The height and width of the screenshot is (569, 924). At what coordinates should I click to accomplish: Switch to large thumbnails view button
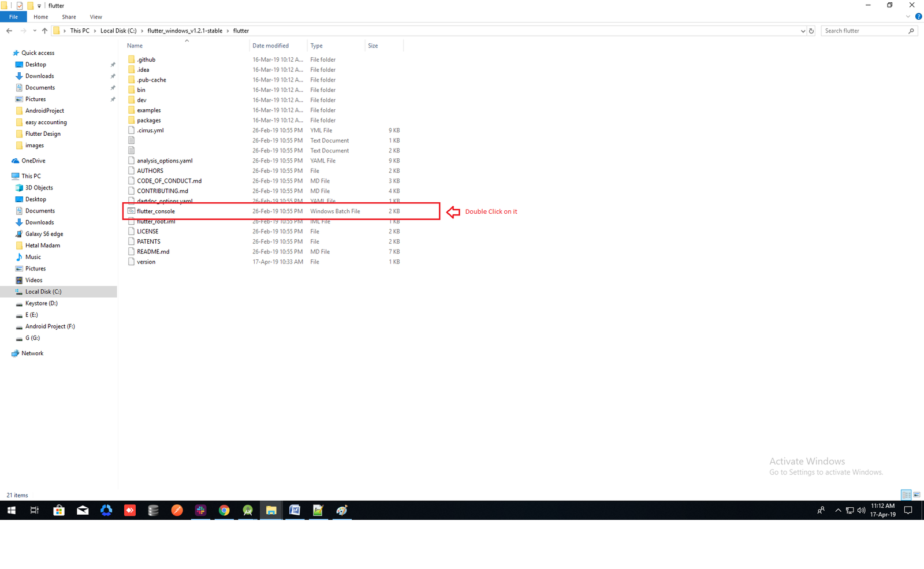pos(916,495)
